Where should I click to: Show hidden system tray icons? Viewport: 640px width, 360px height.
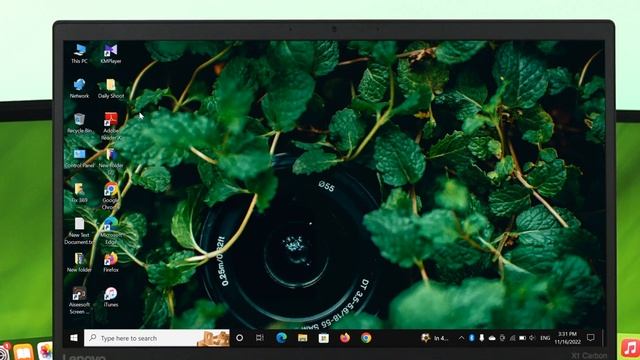point(461,338)
